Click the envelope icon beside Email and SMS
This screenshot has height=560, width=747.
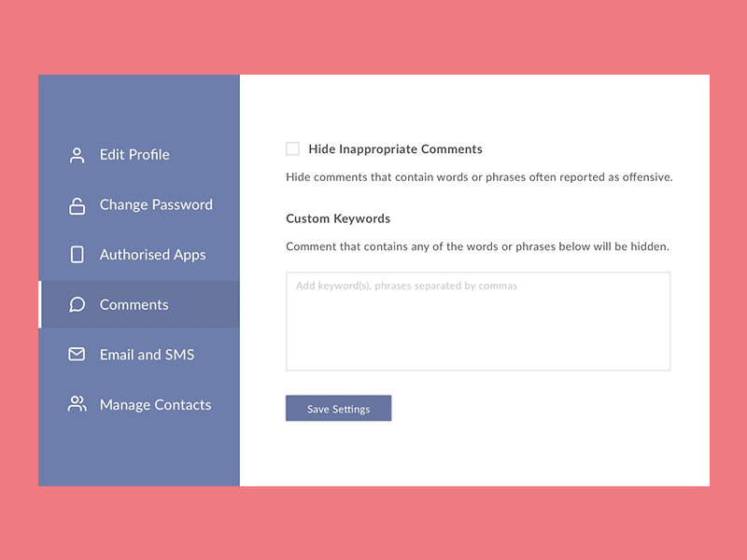pos(78,355)
